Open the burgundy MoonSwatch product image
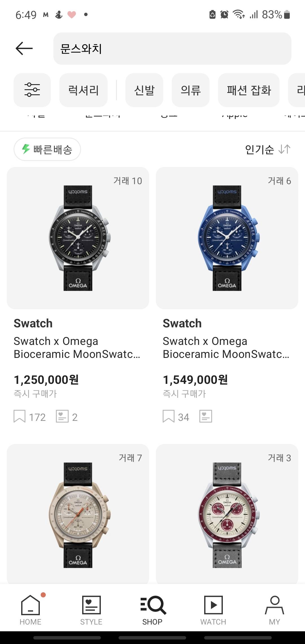The width and height of the screenshot is (305, 644). [x=227, y=514]
